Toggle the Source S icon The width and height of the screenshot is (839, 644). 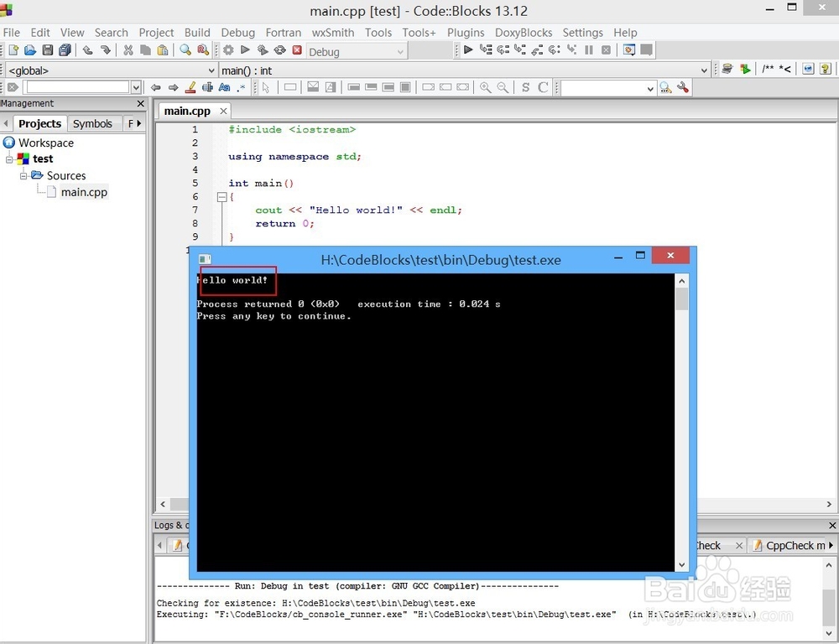[525, 87]
